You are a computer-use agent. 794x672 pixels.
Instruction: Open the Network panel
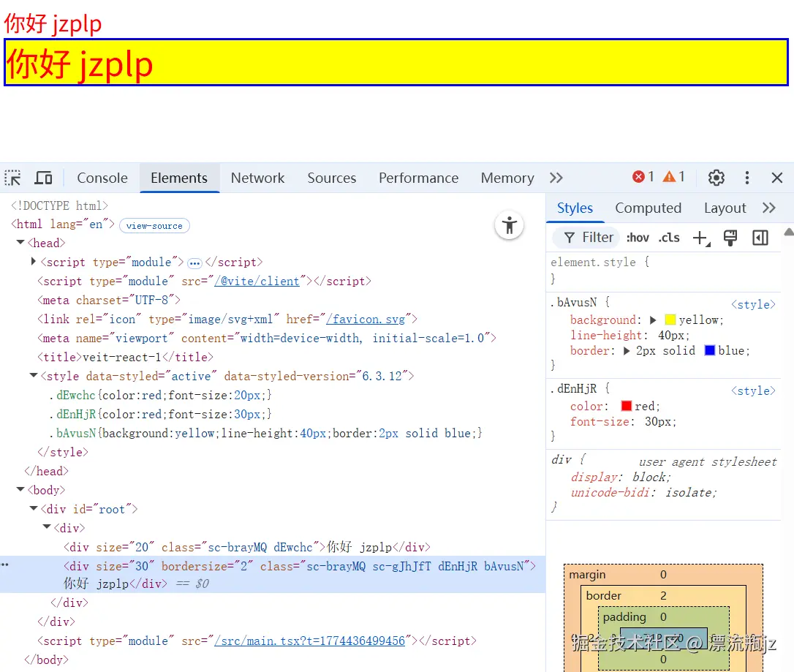(x=257, y=178)
